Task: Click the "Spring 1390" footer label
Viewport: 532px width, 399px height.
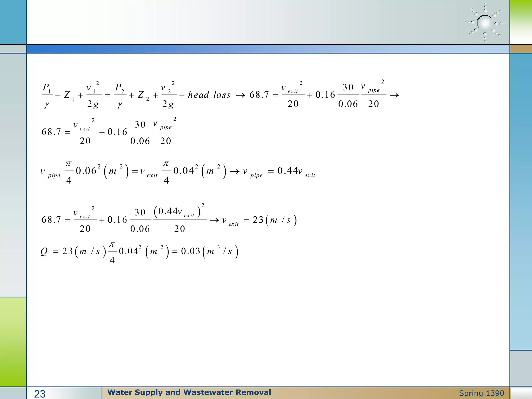Action: pos(481,393)
